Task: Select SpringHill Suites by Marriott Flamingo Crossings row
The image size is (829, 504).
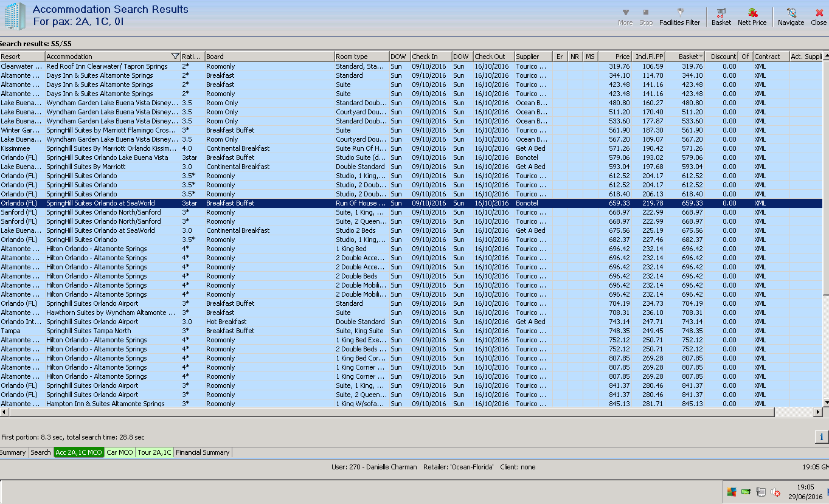Action: click(411, 130)
